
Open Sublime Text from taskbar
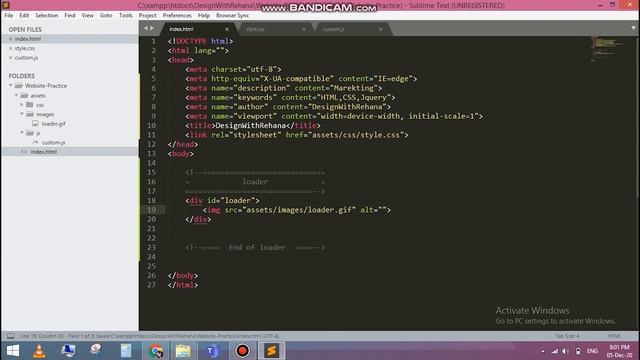pos(271,351)
